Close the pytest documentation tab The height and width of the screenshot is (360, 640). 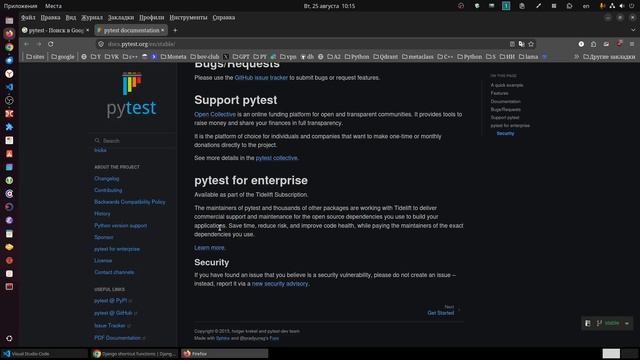click(x=162, y=30)
